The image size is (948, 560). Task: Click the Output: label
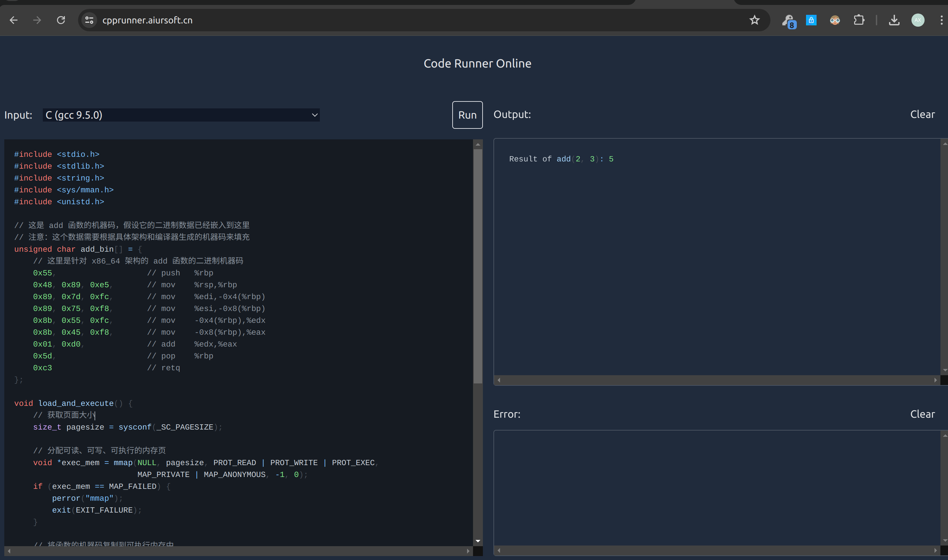coord(512,114)
